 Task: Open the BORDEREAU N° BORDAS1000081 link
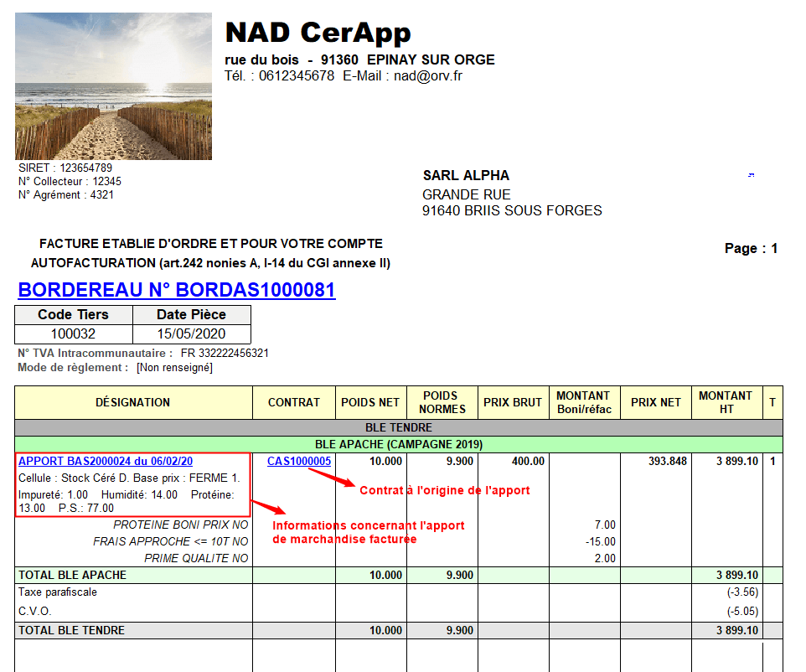coord(177,290)
